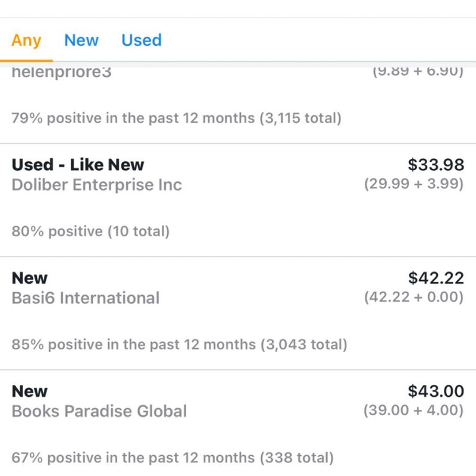Open the Used - Like New offer
This screenshot has height=476, width=476.
point(78,165)
